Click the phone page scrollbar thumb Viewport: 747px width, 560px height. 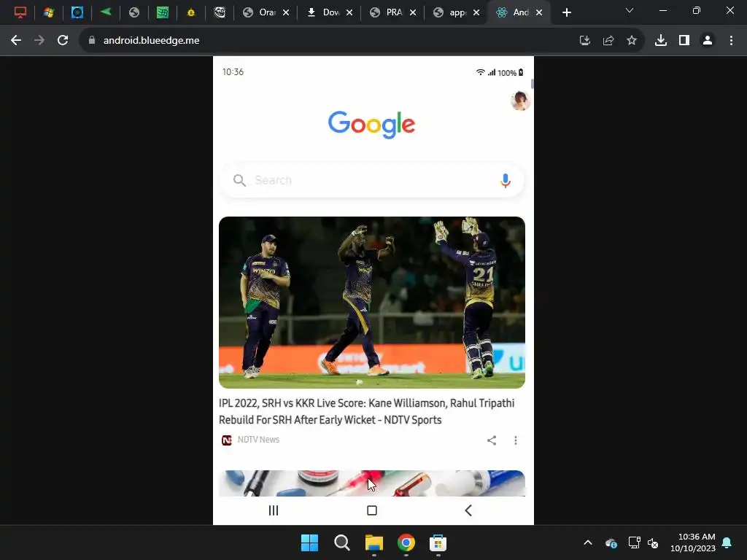pyautogui.click(x=532, y=84)
